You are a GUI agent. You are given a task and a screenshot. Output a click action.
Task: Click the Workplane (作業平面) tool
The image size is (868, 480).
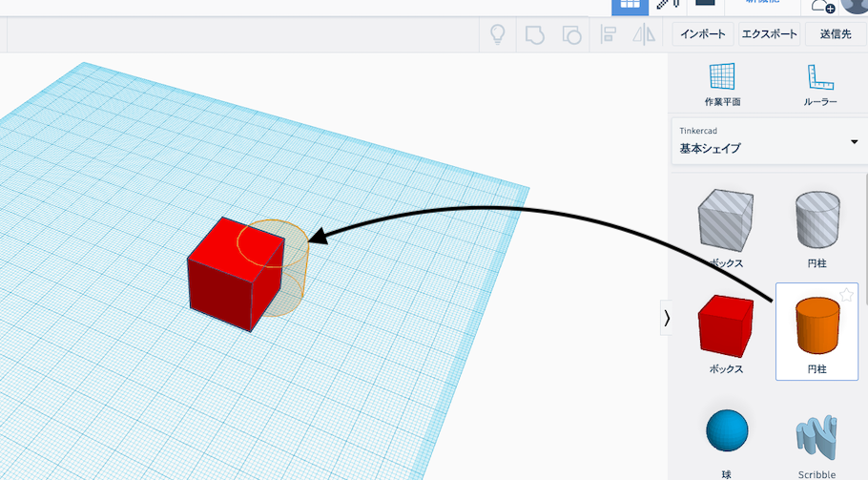[x=722, y=83]
